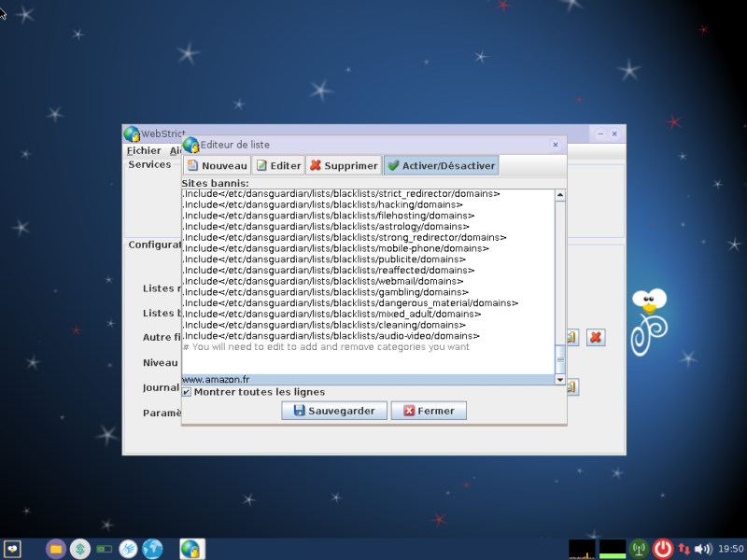Click the red power button in the tray

click(663, 549)
